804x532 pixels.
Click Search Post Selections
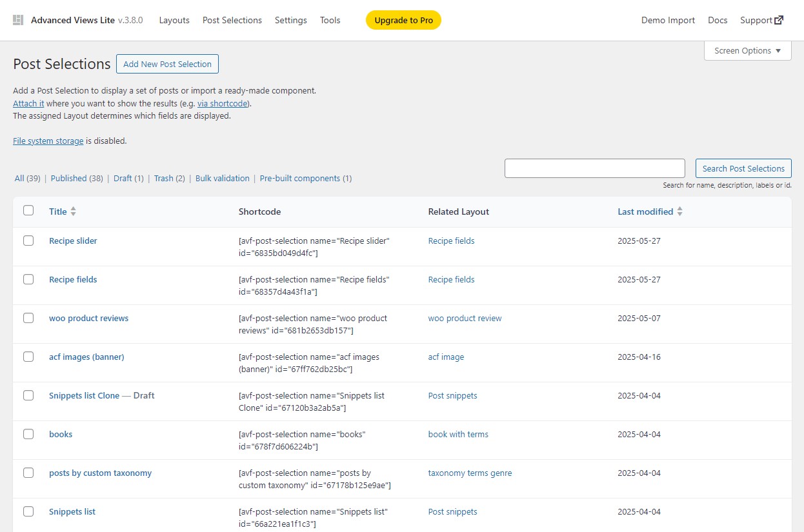point(743,168)
